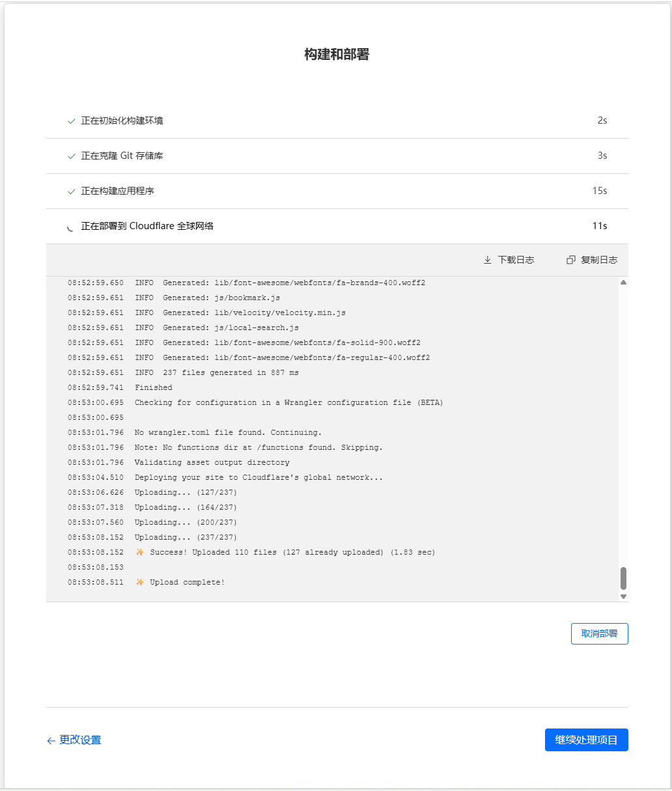The width and height of the screenshot is (672, 791).
Task: Click the back arrow beside 更改设置
Action: (x=51, y=740)
